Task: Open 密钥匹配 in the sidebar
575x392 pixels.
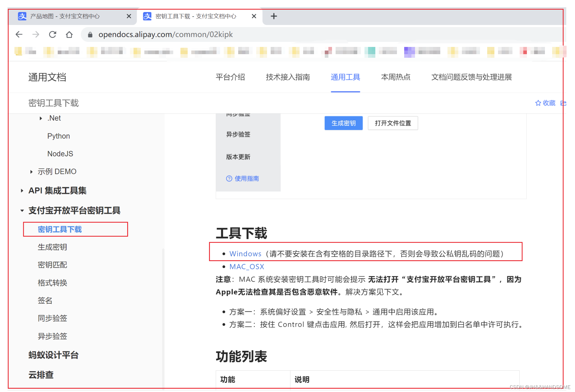Action: pyautogui.click(x=52, y=265)
